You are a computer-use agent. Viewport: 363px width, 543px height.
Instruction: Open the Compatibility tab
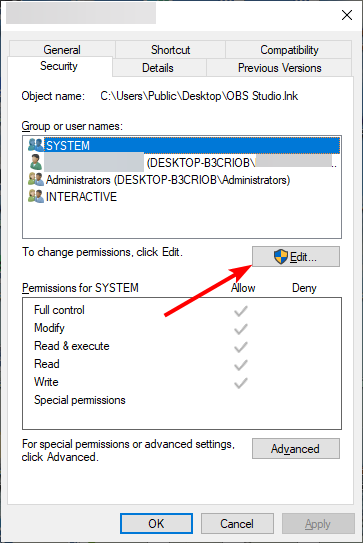click(289, 50)
